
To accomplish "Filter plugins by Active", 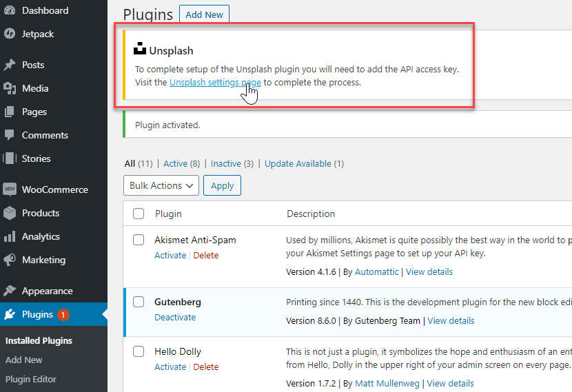I will click(176, 163).
